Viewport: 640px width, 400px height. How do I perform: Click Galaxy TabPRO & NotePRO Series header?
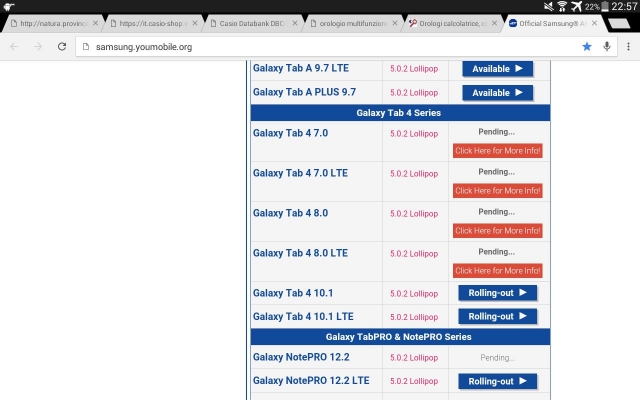398,337
